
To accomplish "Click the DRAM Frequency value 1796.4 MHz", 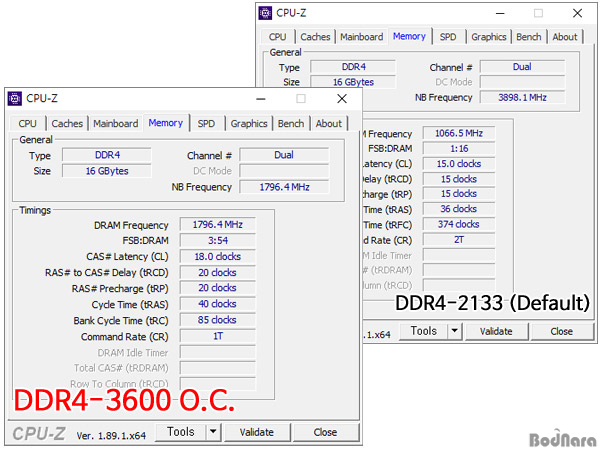I will point(217,225).
